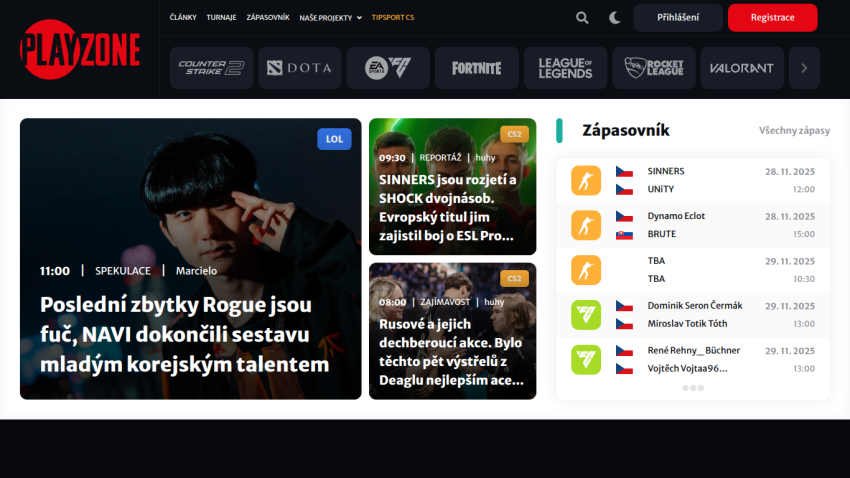Click CS icon for Dynamo Eclot match
Viewport: 850px width, 478px height.
tap(586, 225)
